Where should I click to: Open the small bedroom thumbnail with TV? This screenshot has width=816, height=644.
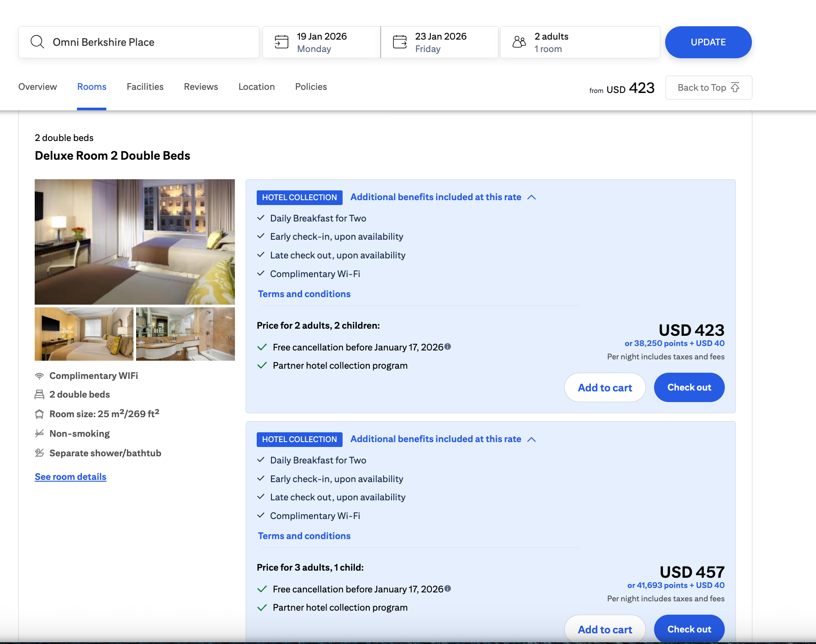(x=84, y=334)
